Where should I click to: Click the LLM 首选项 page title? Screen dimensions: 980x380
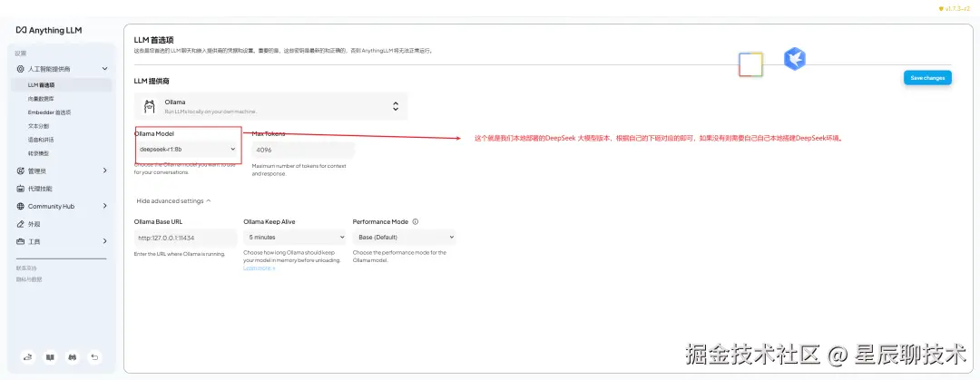click(153, 40)
